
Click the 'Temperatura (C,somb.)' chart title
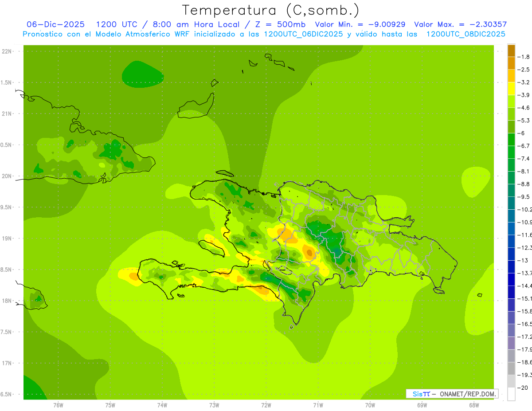[x=271, y=10]
